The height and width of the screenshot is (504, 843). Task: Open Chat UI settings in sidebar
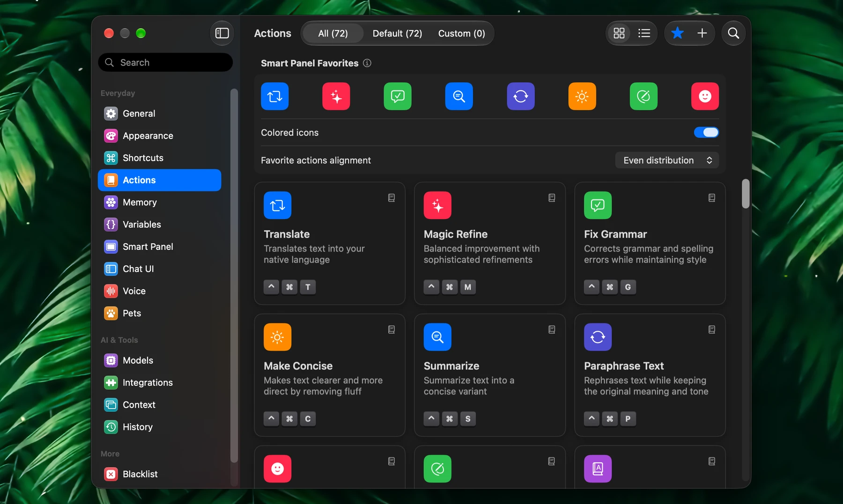coord(159,269)
